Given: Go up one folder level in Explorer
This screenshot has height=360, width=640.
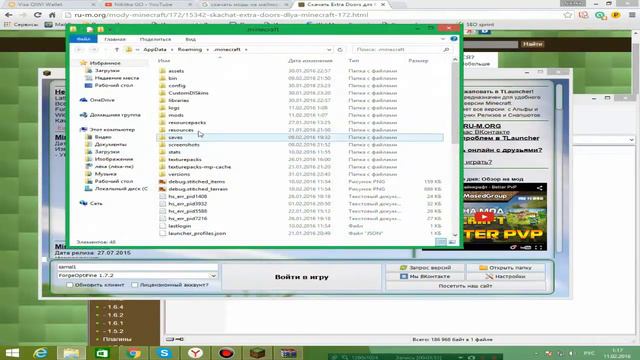Looking at the screenshot, I should click(x=117, y=49).
